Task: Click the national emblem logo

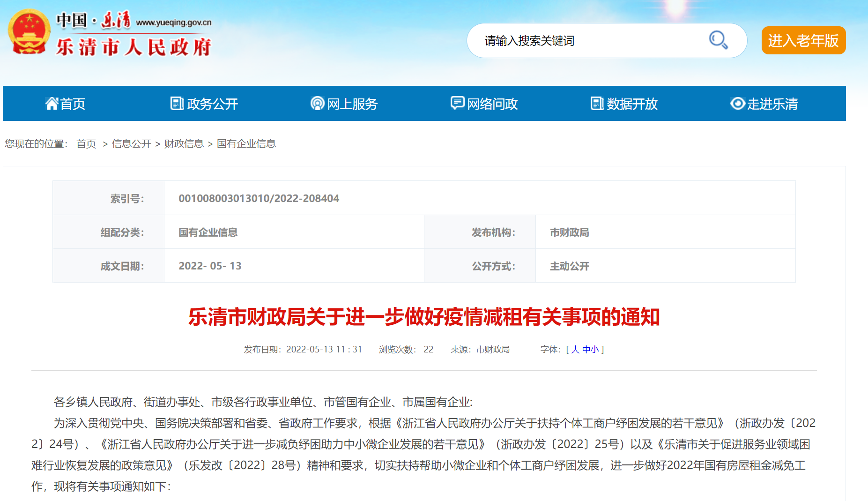Action: pos(29,32)
